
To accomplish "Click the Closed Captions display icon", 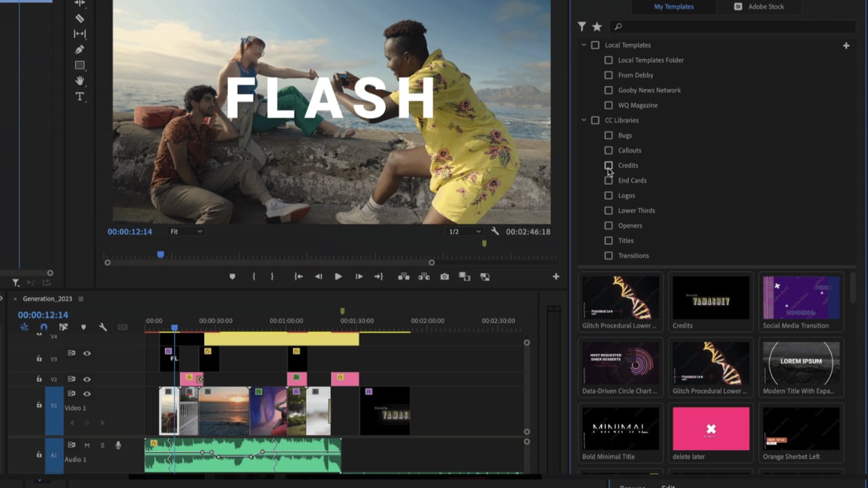I will [x=123, y=327].
